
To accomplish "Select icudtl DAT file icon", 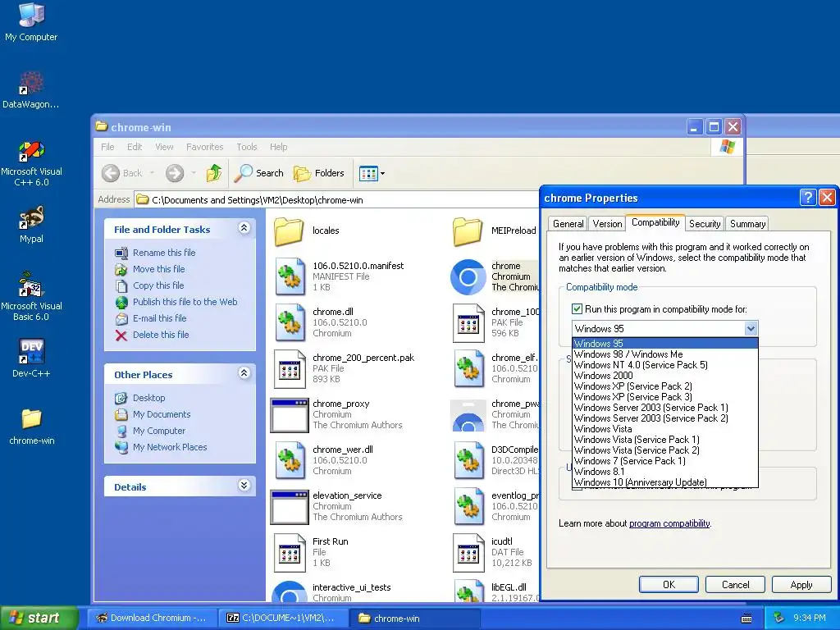I will coord(468,552).
